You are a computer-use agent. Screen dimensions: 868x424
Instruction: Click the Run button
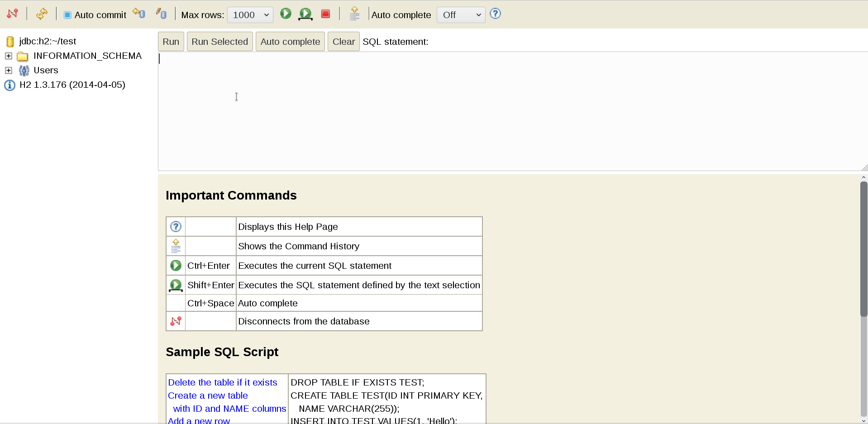pos(171,42)
